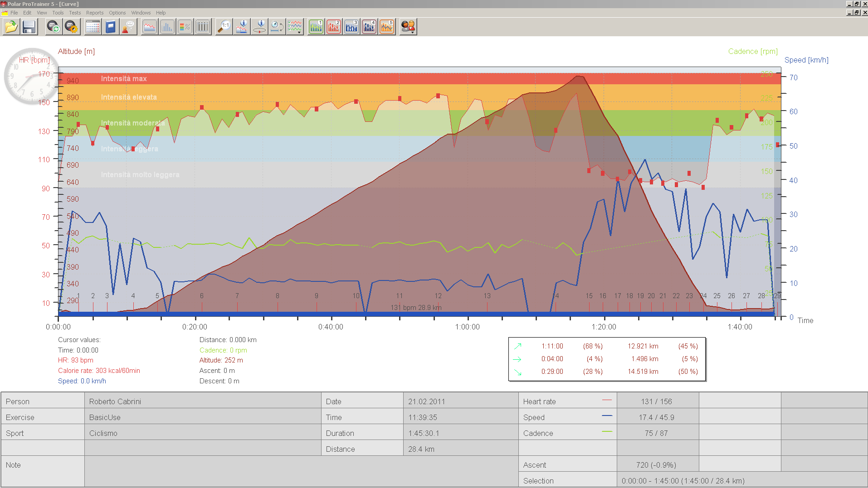The height and width of the screenshot is (488, 868).
Task: Open the percentage zones chart icon
Action: point(185,27)
